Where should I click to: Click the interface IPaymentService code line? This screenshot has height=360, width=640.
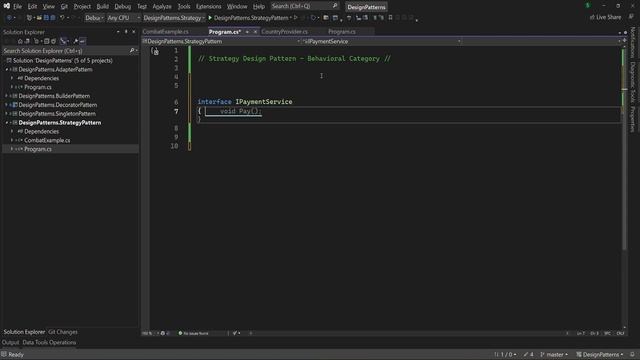coord(245,102)
